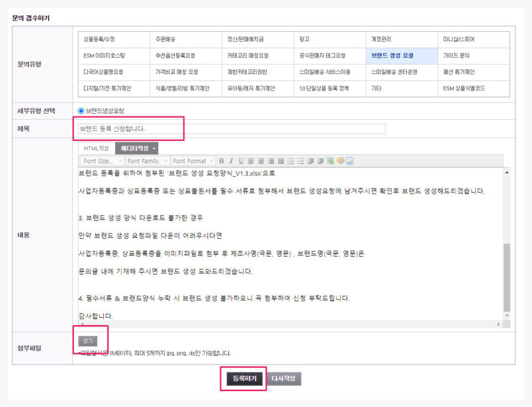Viewport: 532px width, 407px height.
Task: Align text left using the editor toolbar
Action: point(251,161)
